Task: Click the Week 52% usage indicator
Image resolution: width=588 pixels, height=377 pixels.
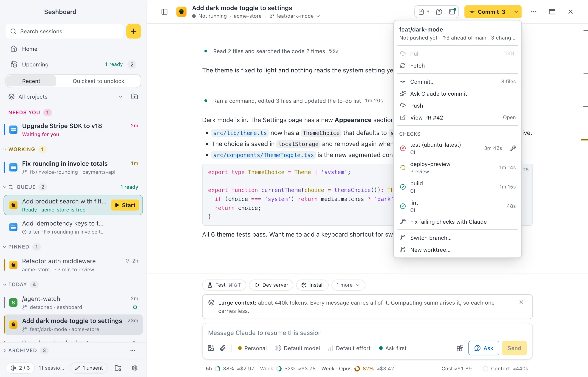Action: pyautogui.click(x=288, y=369)
